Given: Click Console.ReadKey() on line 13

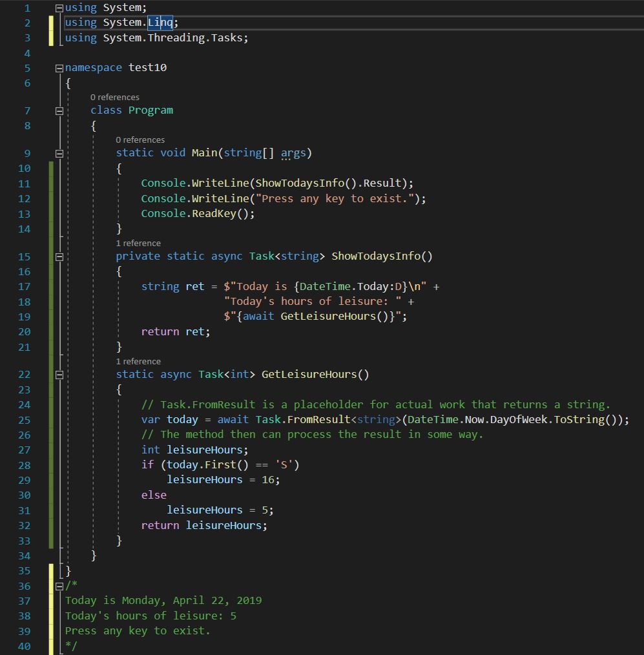Looking at the screenshot, I should point(195,213).
